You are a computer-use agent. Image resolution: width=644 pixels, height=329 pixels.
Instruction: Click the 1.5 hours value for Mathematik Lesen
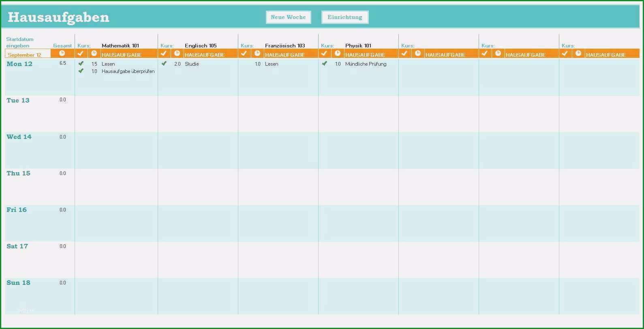coord(94,64)
